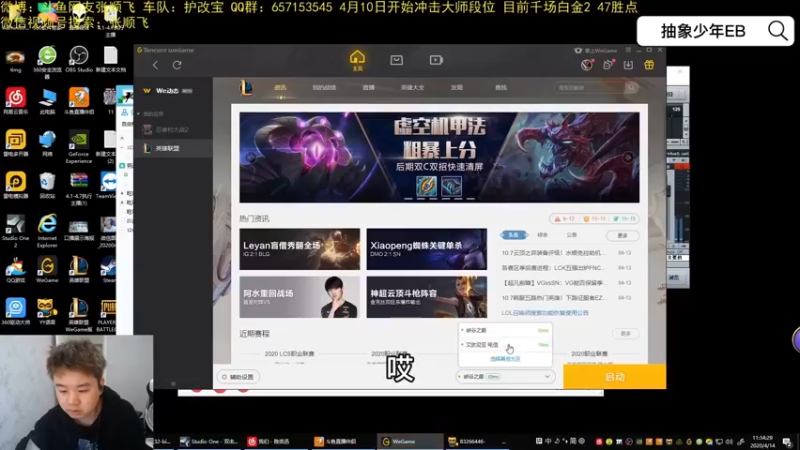This screenshot has width=800, height=450.
Task: Click the search icon beside 抽象少年EB
Action: pos(778,31)
